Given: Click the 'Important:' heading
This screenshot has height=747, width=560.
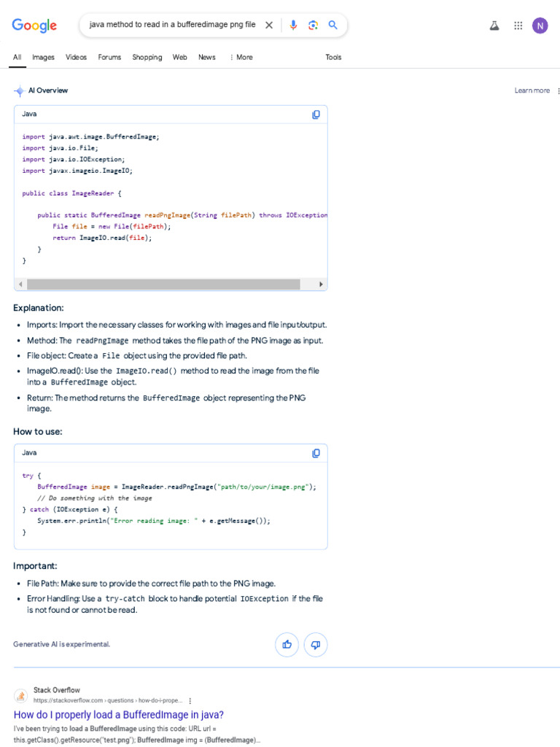Looking at the screenshot, I should (x=35, y=566).
